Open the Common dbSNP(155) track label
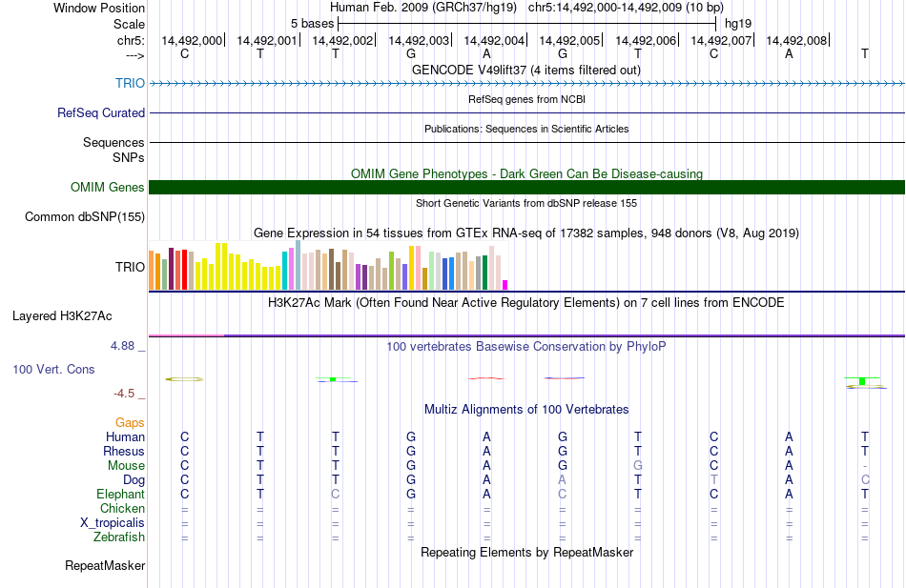 click(85, 216)
